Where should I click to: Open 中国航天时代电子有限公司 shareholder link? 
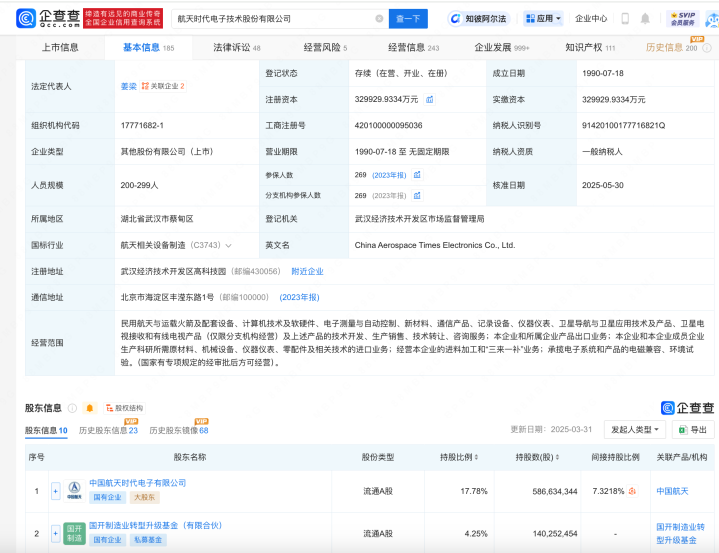click(138, 483)
